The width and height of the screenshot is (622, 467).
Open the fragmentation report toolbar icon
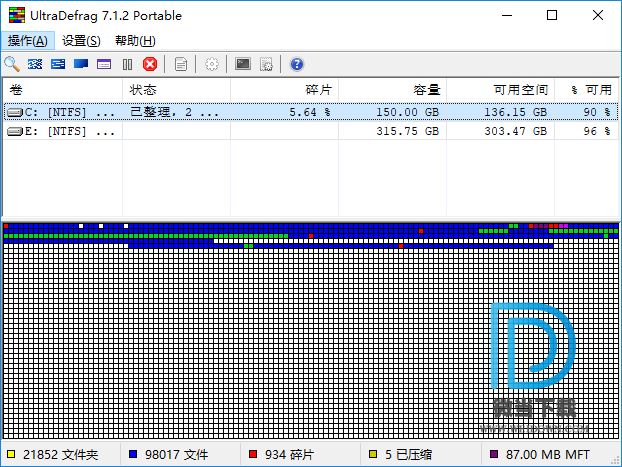click(181, 64)
